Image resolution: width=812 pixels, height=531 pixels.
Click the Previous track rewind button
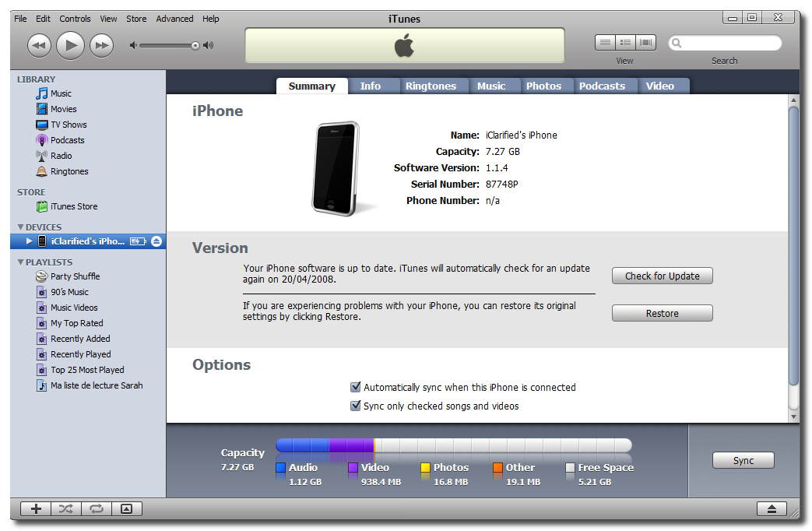pyautogui.click(x=39, y=46)
